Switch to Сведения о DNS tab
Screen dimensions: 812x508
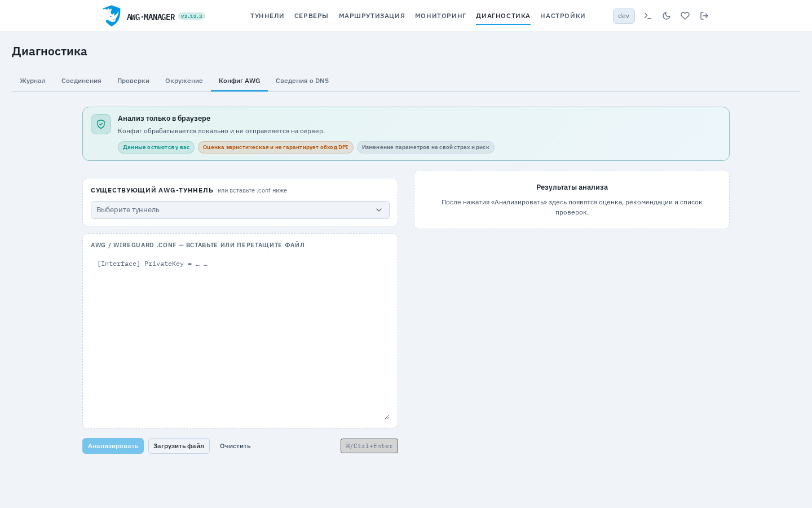point(302,81)
